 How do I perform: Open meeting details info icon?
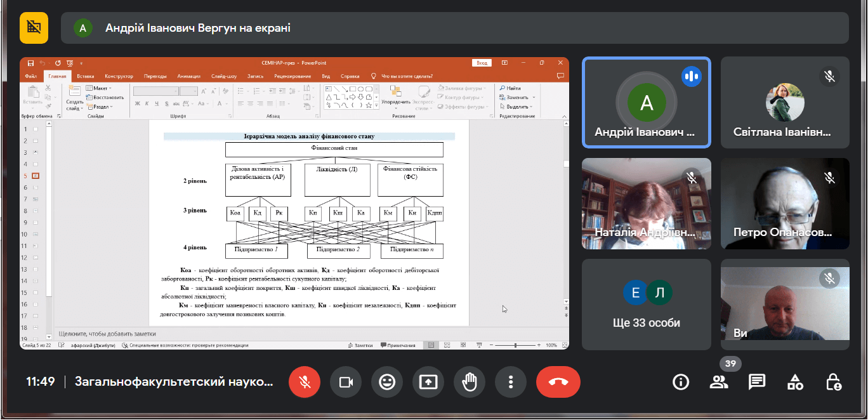(681, 382)
